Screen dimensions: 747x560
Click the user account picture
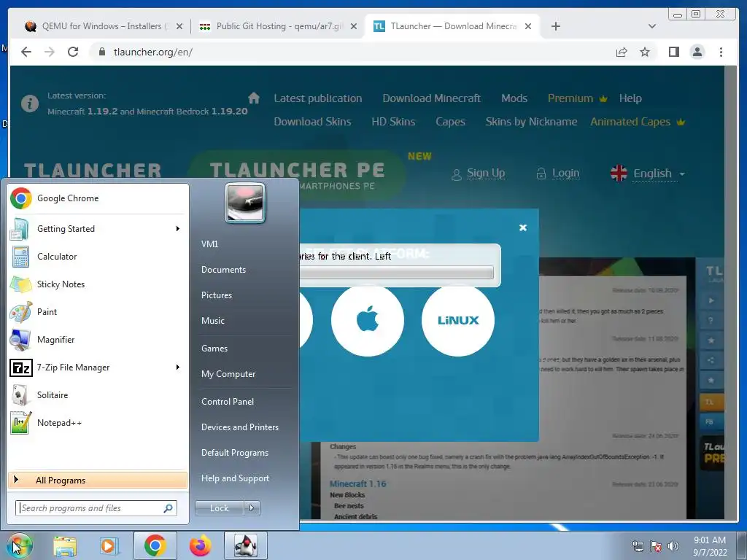pyautogui.click(x=245, y=203)
